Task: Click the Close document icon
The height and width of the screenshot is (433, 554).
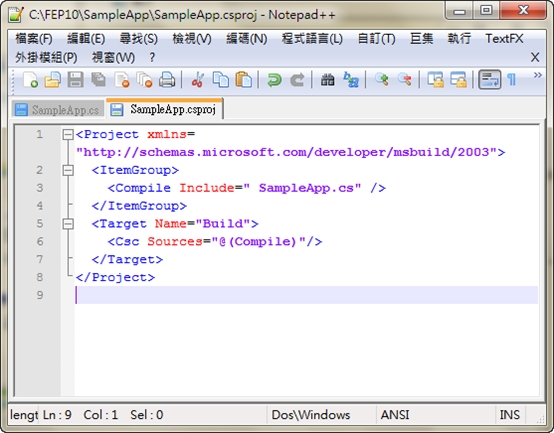Action: tap(122, 79)
